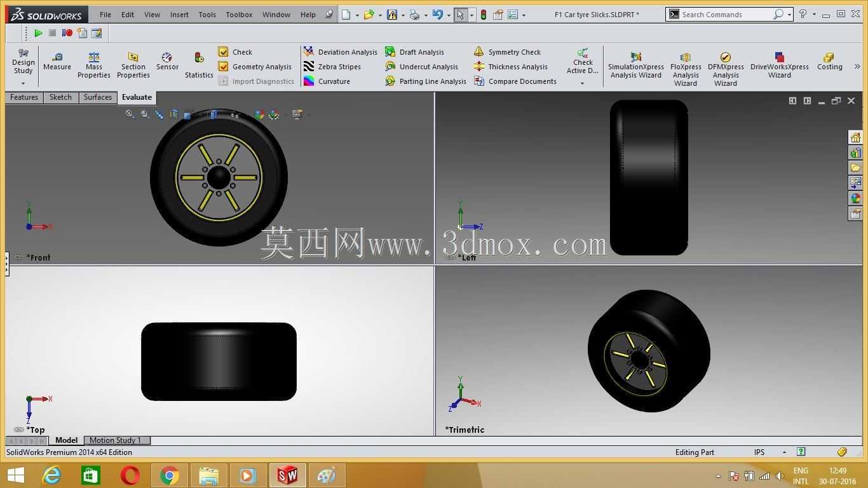Open View Settings monitor icon
Screen dimensions: 868x488
click(x=297, y=114)
